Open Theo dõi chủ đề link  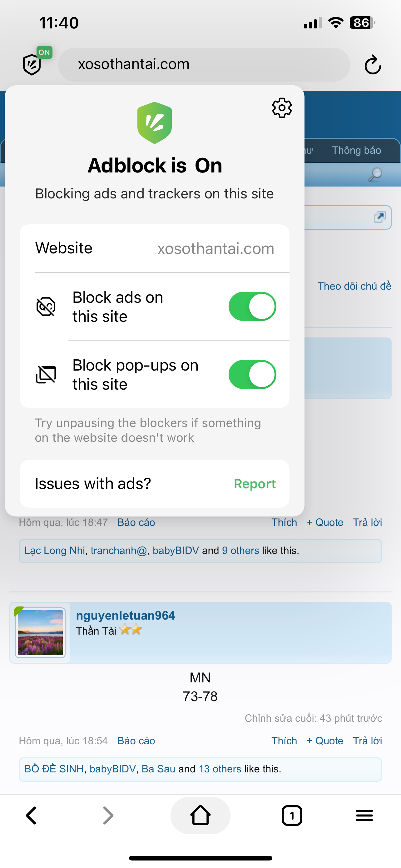point(354,286)
